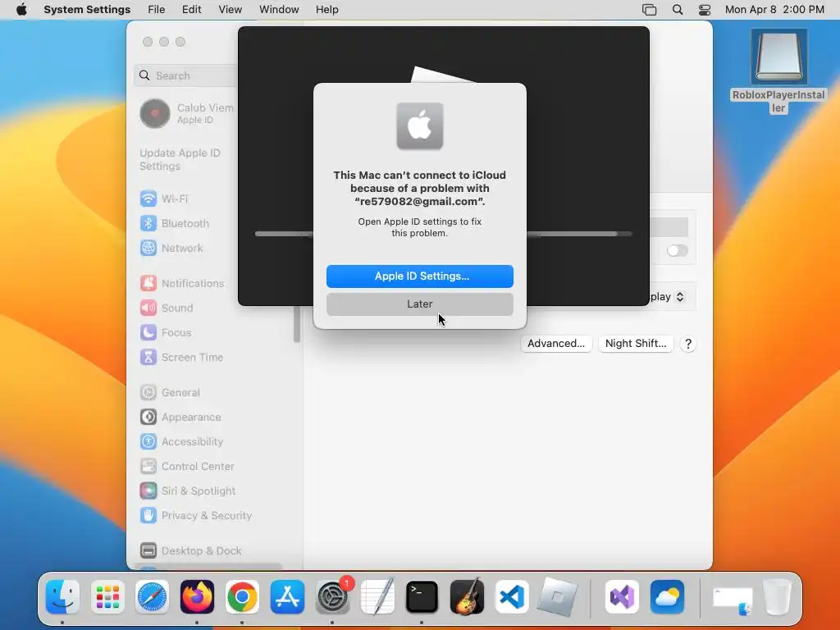
Task: Open the Window menu
Action: (x=279, y=10)
